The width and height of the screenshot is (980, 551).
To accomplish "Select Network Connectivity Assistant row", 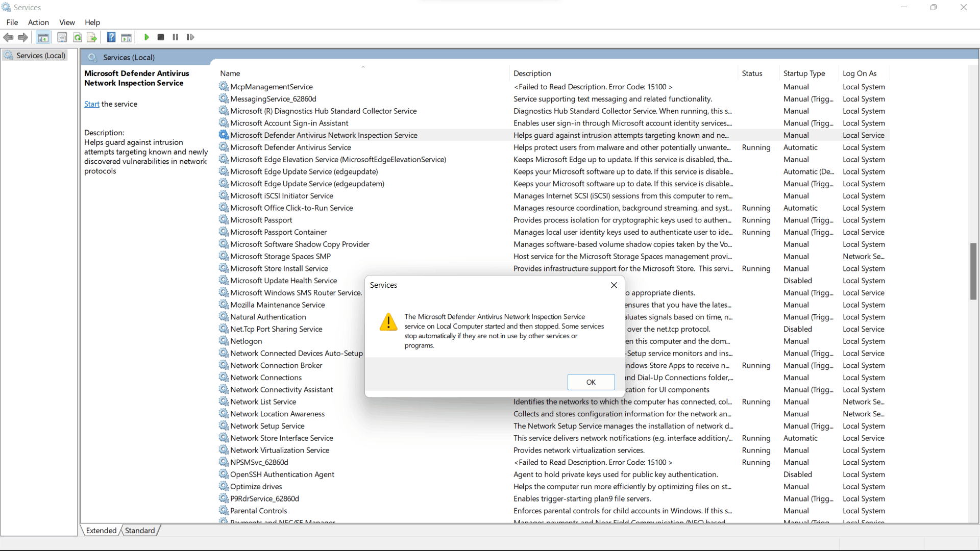I will (x=554, y=389).
